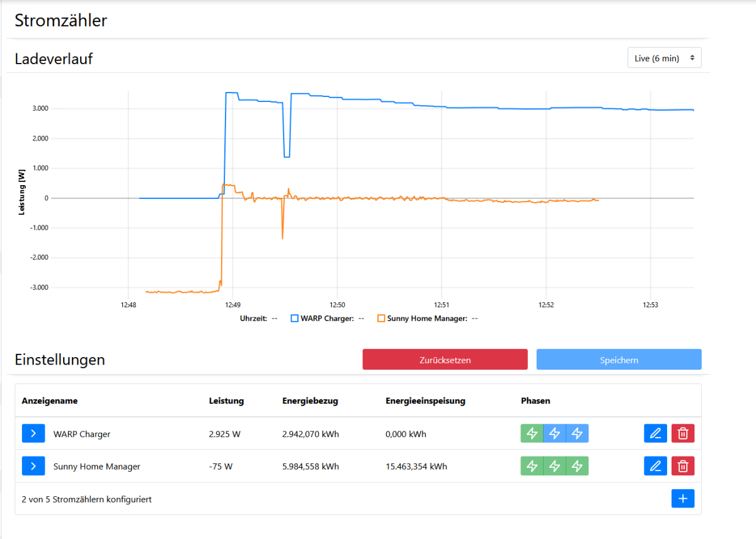Edit the WARP Charger meter entry
The width and height of the screenshot is (756, 539).
tap(655, 433)
